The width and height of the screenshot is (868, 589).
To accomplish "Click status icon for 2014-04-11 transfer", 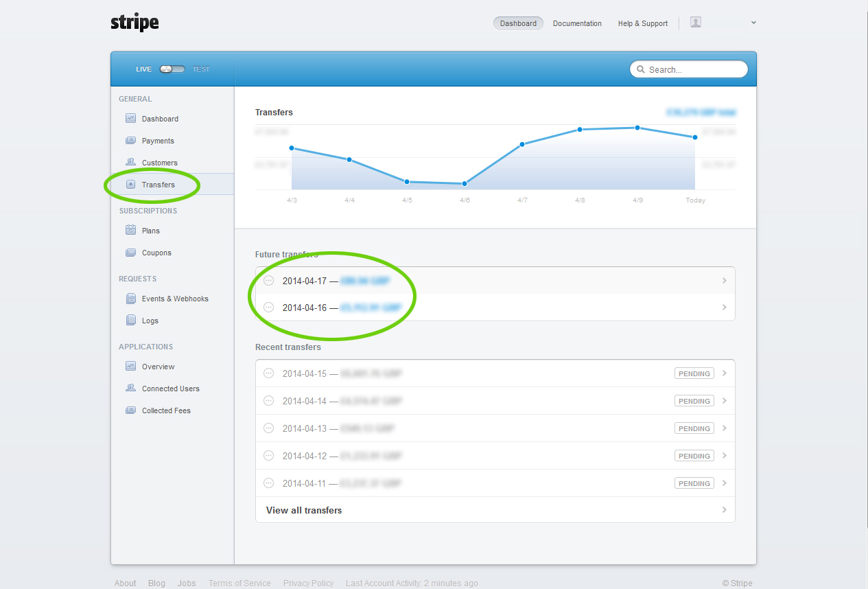I will [269, 483].
